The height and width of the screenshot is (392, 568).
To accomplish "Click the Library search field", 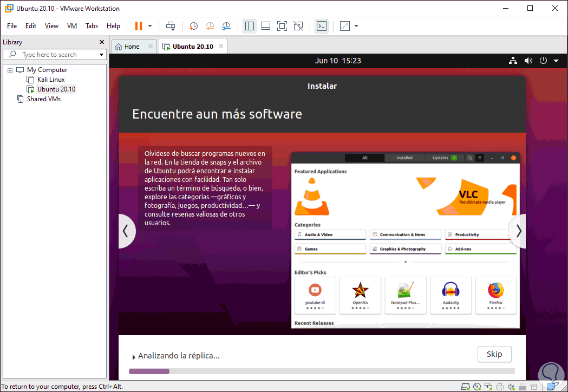I will click(x=54, y=54).
